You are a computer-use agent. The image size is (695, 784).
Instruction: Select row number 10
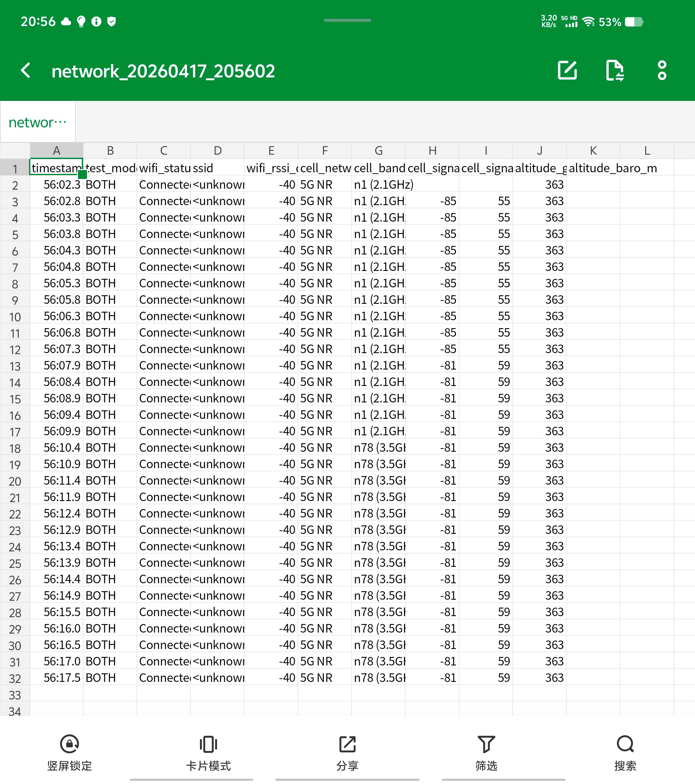pyautogui.click(x=15, y=316)
